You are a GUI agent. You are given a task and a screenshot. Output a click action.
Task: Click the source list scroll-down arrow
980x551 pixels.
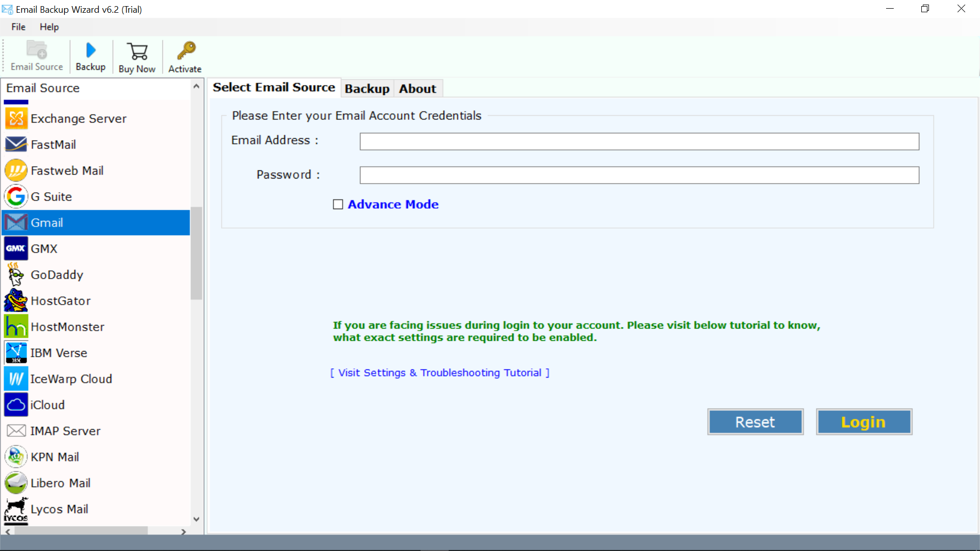click(197, 519)
